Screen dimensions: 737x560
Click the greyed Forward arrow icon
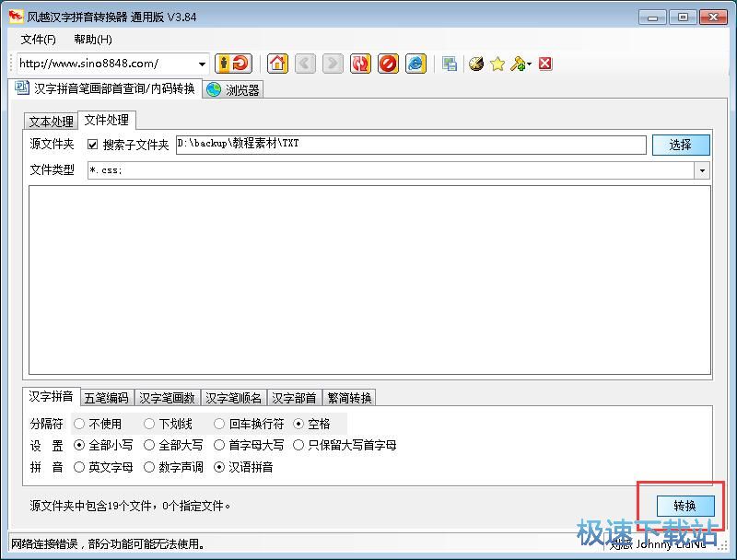(333, 64)
